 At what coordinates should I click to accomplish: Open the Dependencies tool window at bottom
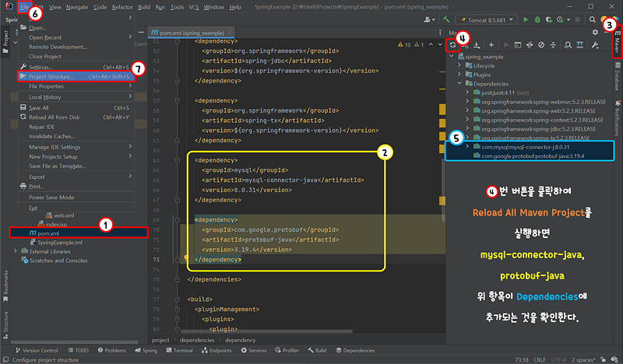tap(355, 350)
